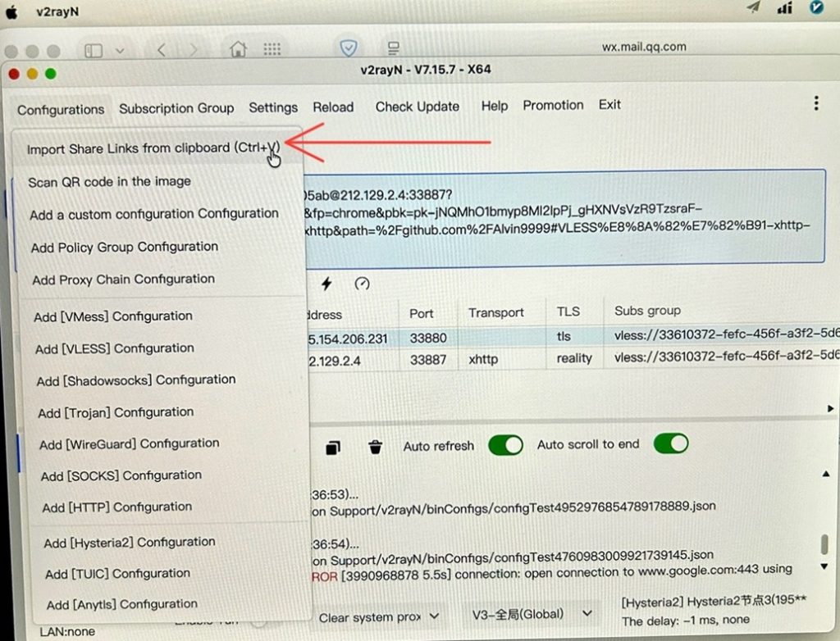Screen dimensions: 840x641
Task: Open the Subscription Group menu
Action: click(x=176, y=108)
